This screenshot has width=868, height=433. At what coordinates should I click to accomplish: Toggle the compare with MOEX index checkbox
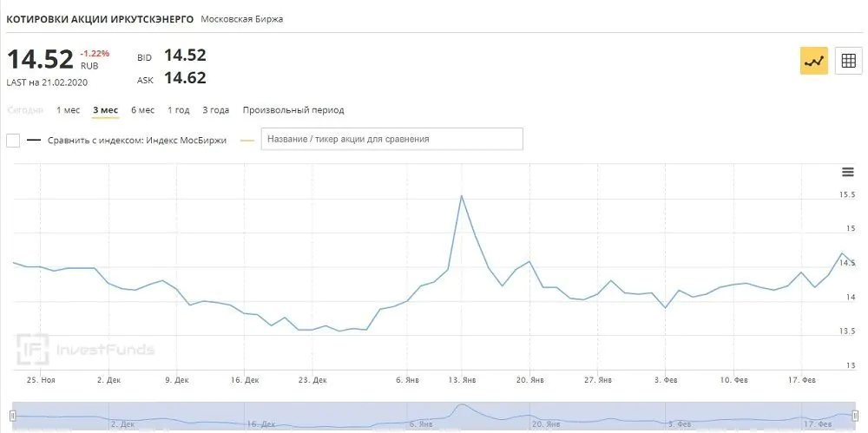(x=13, y=140)
